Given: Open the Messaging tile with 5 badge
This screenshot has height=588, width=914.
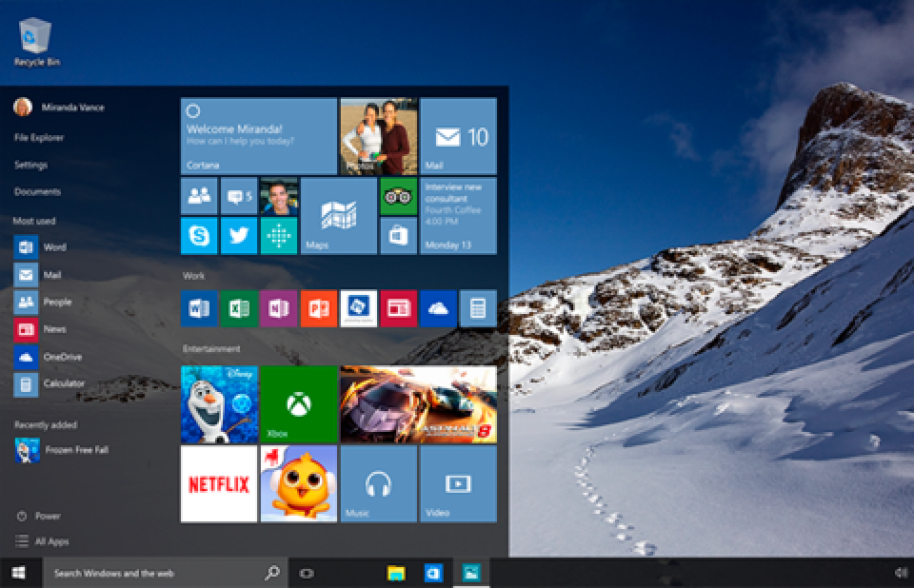Looking at the screenshot, I should coord(239,196).
